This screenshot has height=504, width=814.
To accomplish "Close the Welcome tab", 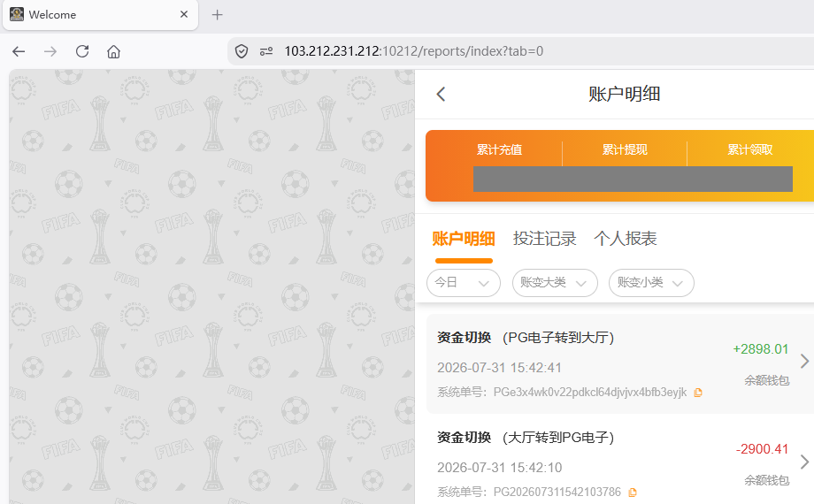I will [x=184, y=14].
